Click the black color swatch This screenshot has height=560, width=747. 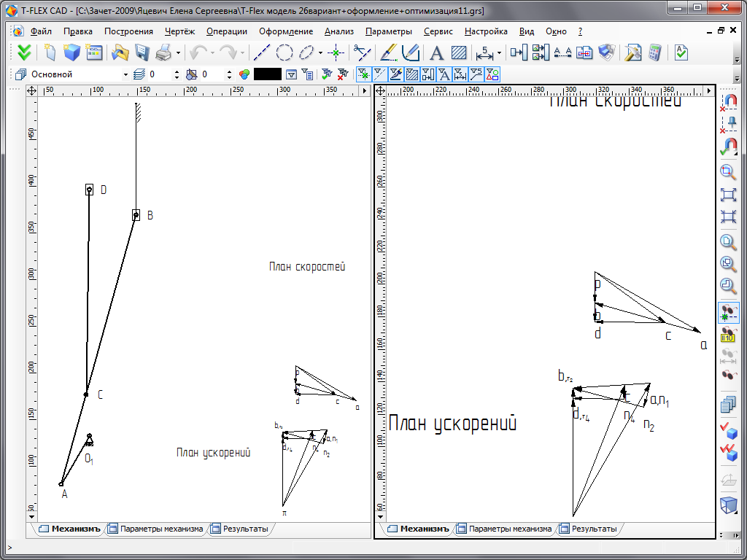[x=267, y=74]
